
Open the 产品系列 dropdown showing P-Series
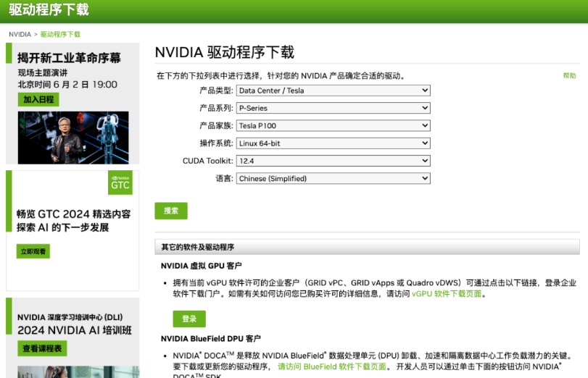(333, 109)
